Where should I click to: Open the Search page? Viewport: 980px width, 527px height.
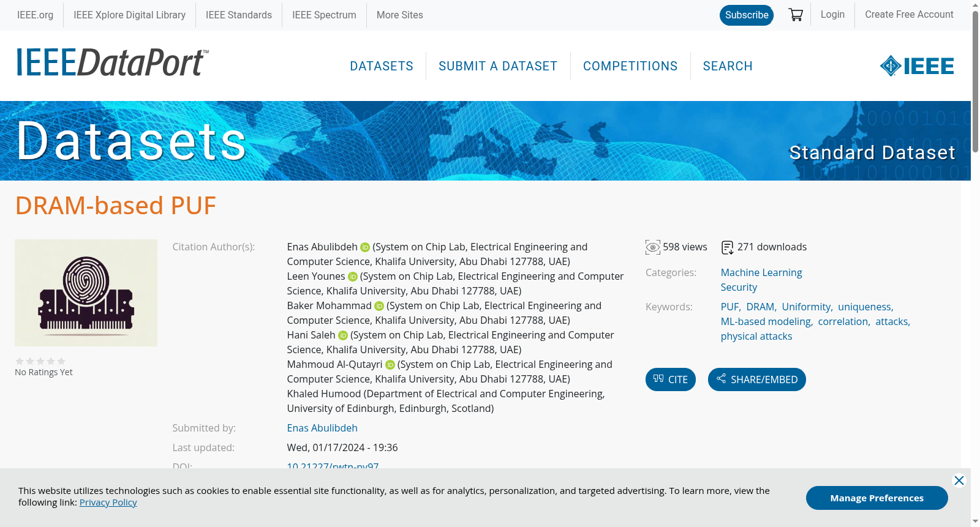pyautogui.click(x=728, y=66)
